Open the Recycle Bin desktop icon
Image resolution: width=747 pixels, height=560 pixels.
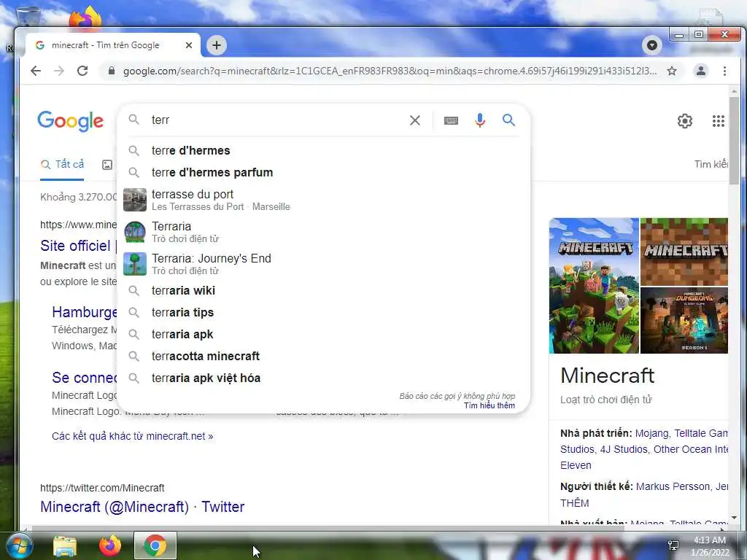28,16
